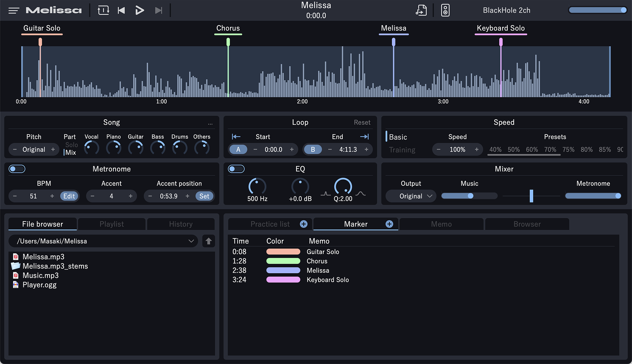Add a new marker with plus icon

[x=389, y=224]
